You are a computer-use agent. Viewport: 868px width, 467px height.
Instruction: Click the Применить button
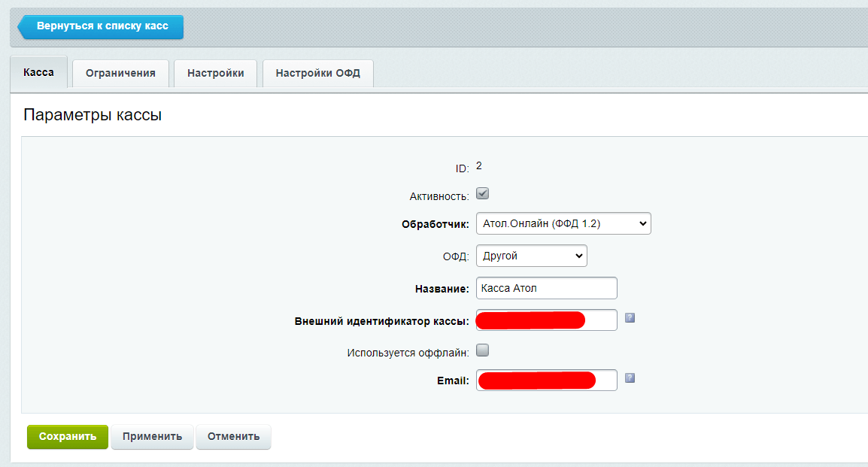pos(153,436)
